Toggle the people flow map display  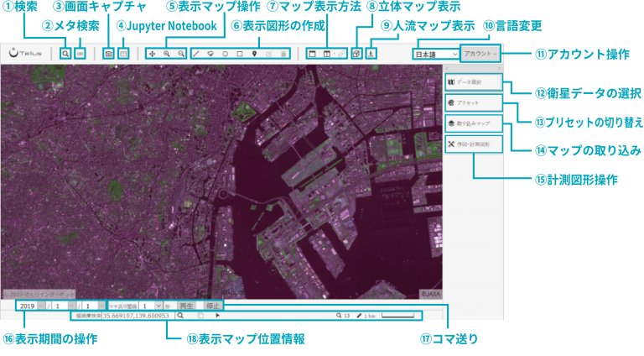click(x=371, y=54)
